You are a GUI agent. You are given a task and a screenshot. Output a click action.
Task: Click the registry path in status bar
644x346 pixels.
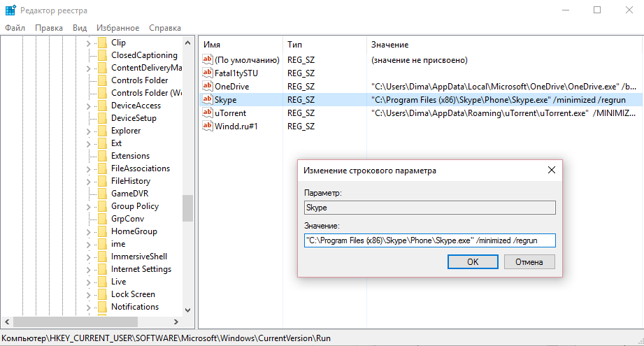click(x=166, y=338)
